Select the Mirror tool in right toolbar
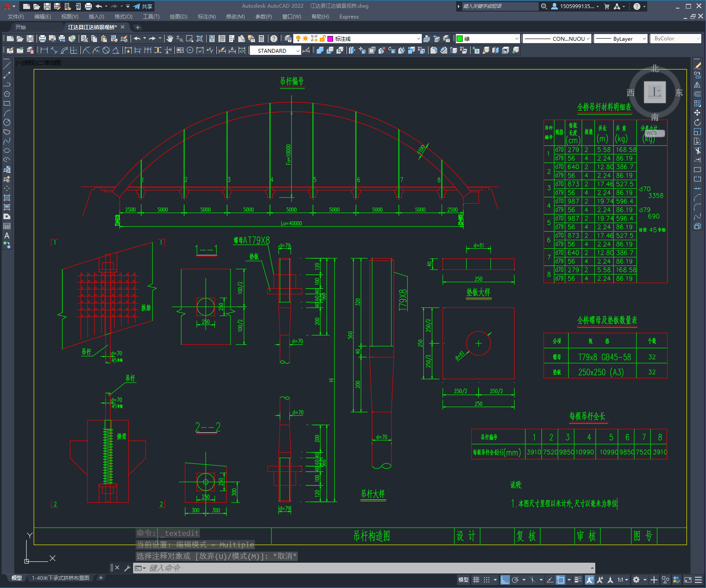Image resolution: width=706 pixels, height=588 pixels. (697, 84)
